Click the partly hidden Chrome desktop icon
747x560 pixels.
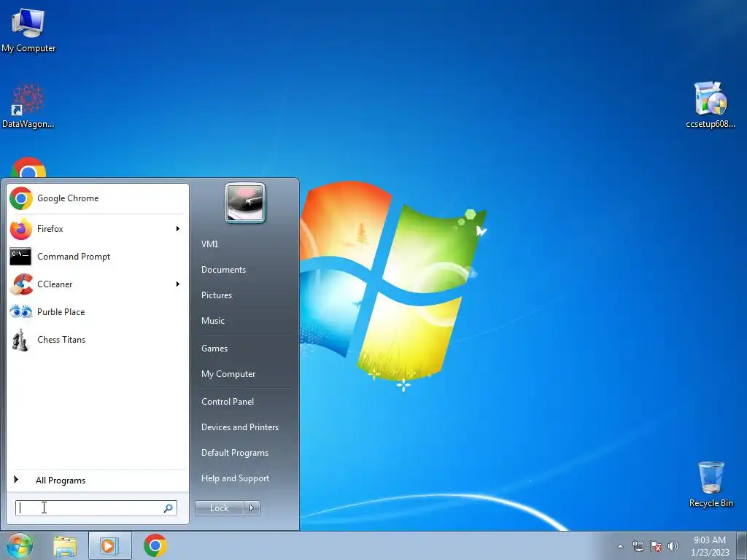tap(28, 168)
